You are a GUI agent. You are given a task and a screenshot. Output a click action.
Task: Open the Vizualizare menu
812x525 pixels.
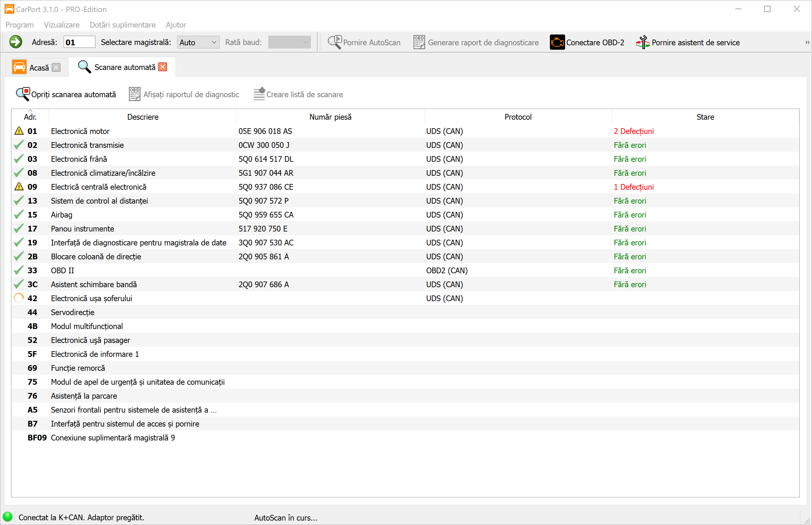coord(61,25)
